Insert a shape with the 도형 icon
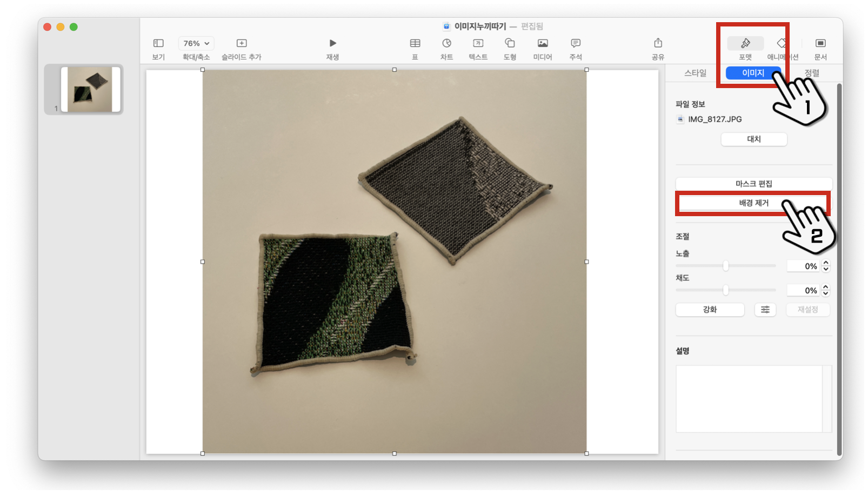 click(510, 43)
